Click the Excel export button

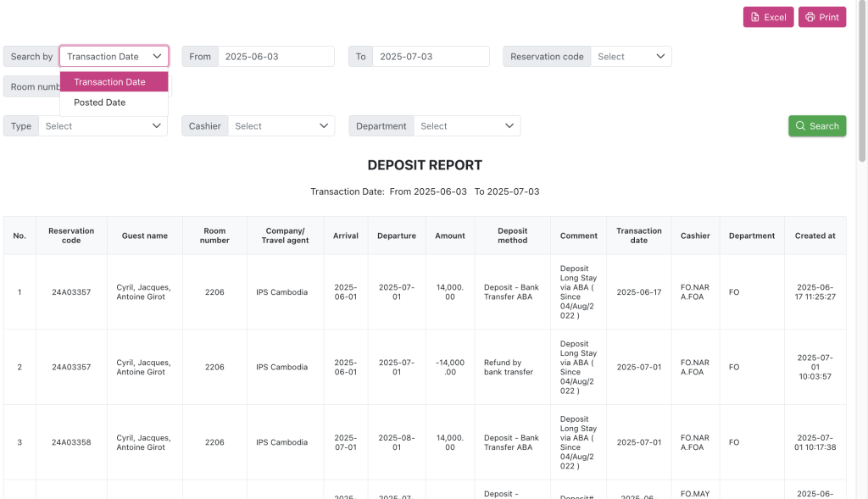(x=768, y=17)
